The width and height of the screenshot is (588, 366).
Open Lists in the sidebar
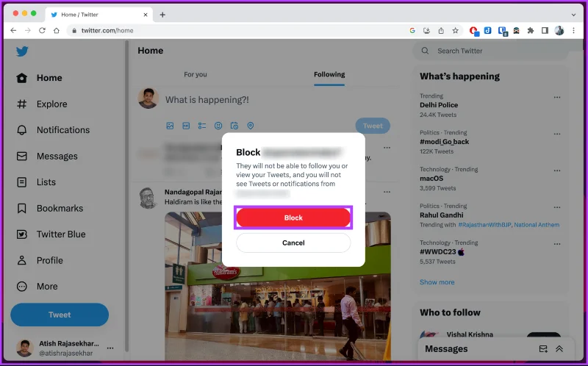pyautogui.click(x=36, y=182)
